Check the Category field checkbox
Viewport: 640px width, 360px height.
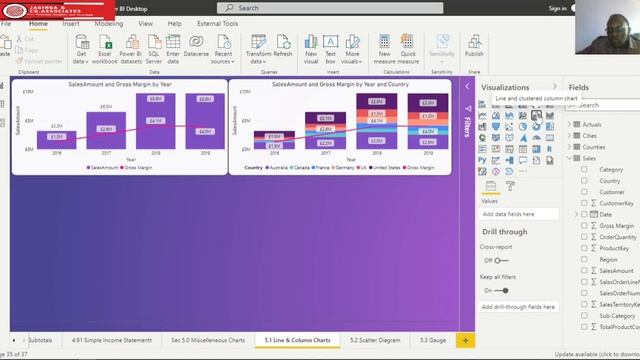(584, 169)
